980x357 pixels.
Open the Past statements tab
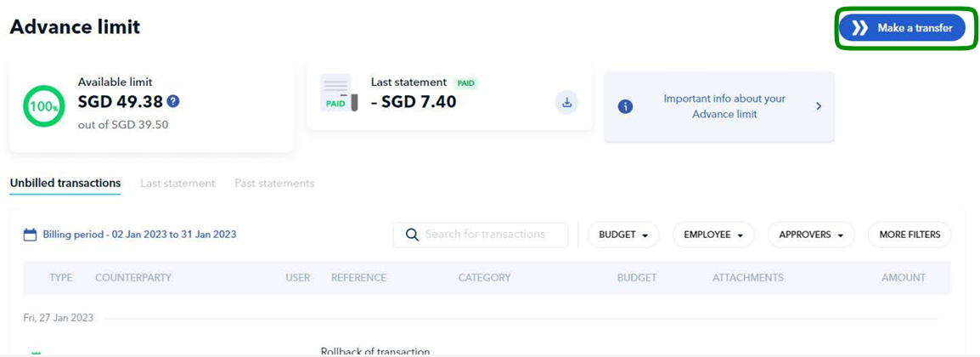(274, 183)
